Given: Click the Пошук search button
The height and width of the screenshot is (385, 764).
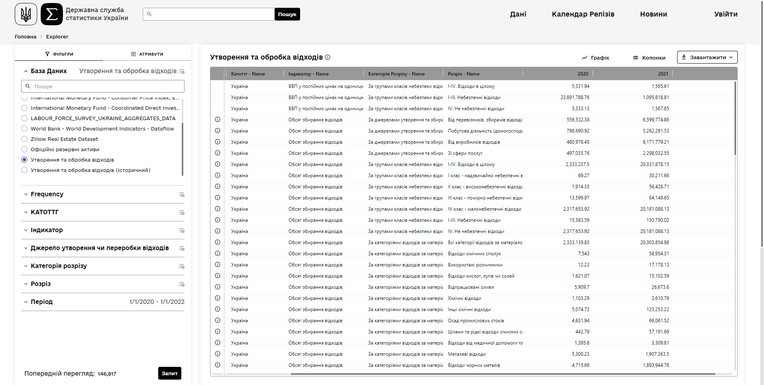Looking at the screenshot, I should 287,14.
